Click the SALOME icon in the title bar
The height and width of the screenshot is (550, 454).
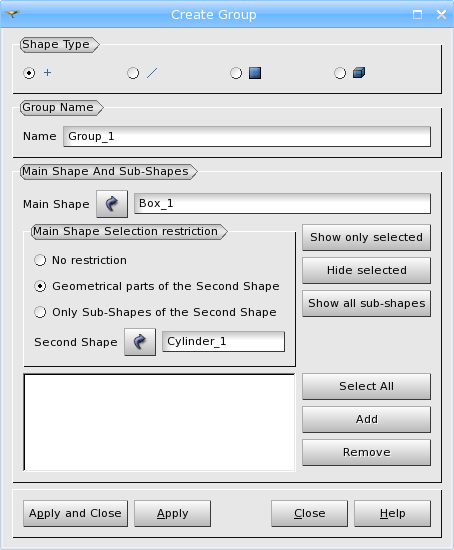pyautogui.click(x=12, y=14)
